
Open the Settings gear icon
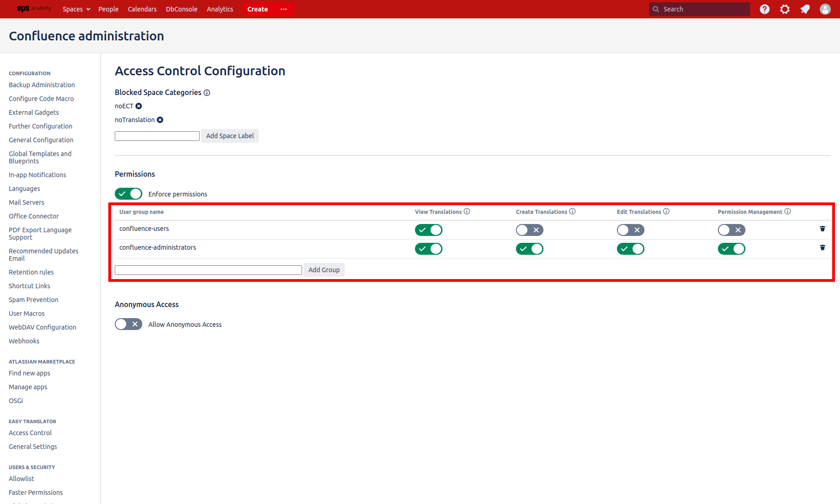pyautogui.click(x=784, y=9)
